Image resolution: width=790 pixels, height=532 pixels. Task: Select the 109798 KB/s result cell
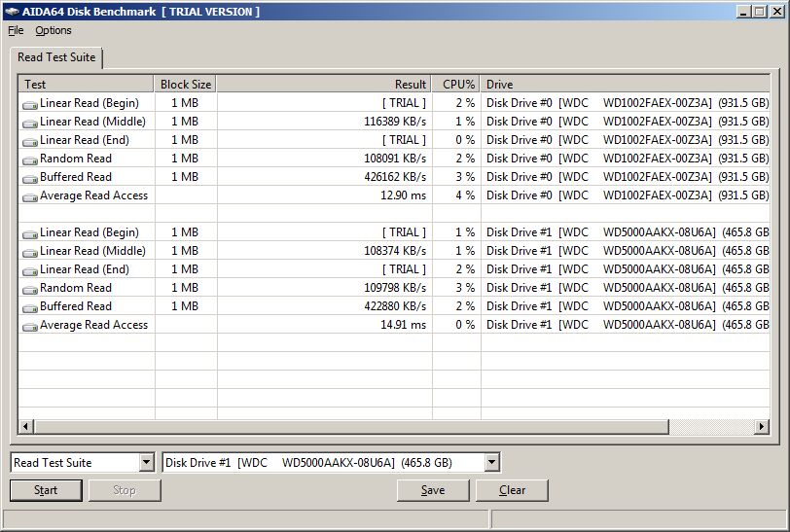pos(395,288)
